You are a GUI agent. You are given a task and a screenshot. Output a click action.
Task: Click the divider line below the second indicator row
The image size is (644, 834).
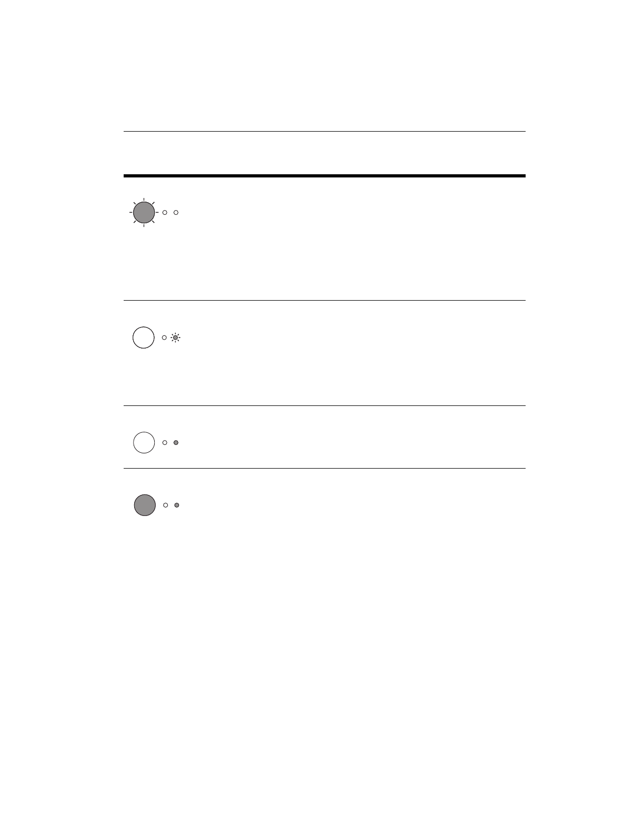click(x=324, y=406)
